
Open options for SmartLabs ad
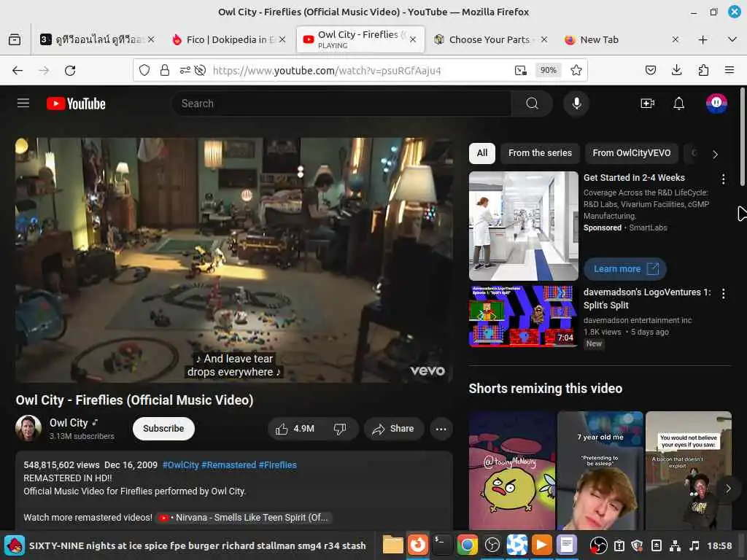tap(723, 179)
